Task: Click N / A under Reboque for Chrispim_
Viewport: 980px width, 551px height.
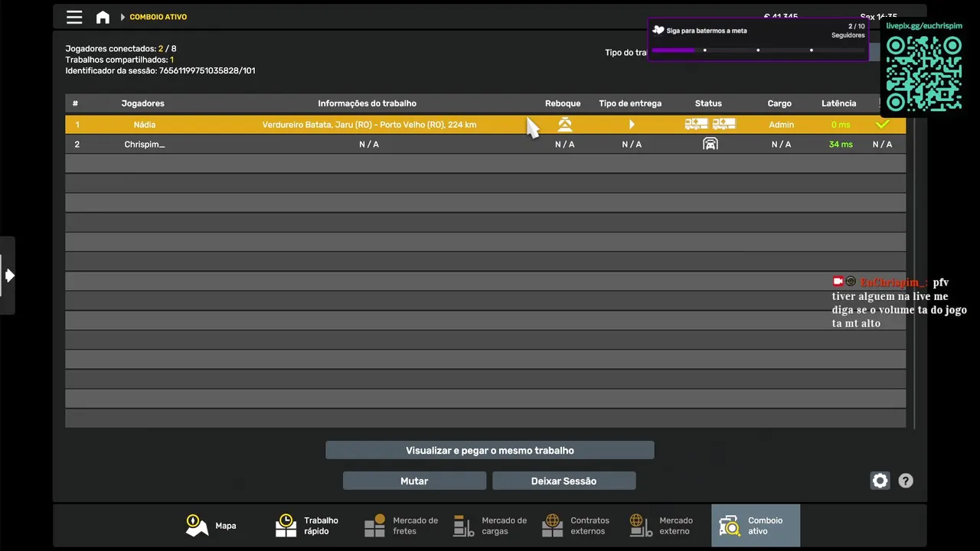Action: 565,144
